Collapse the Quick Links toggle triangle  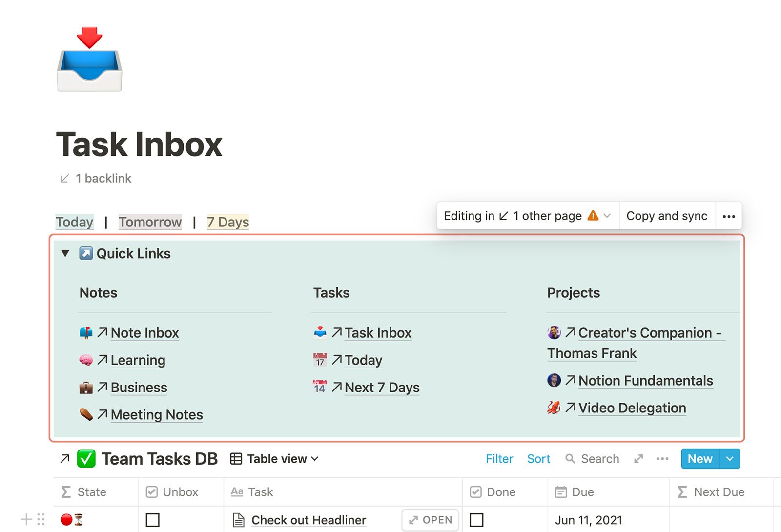65,253
